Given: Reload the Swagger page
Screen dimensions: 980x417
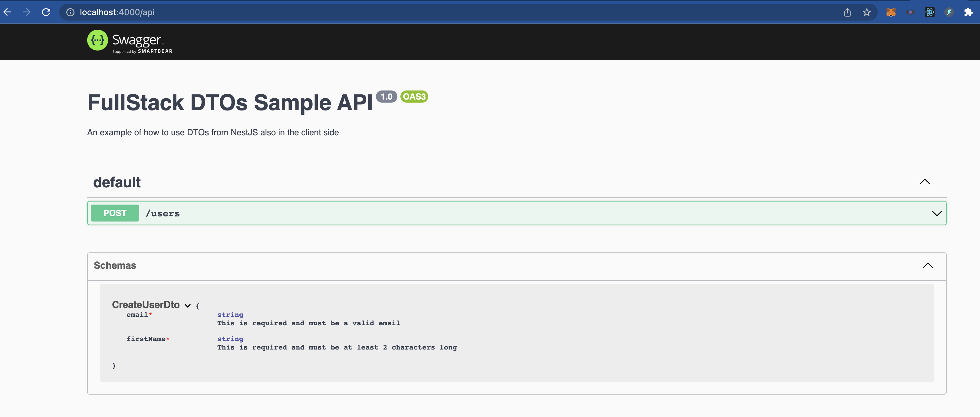Looking at the screenshot, I should coord(46,12).
